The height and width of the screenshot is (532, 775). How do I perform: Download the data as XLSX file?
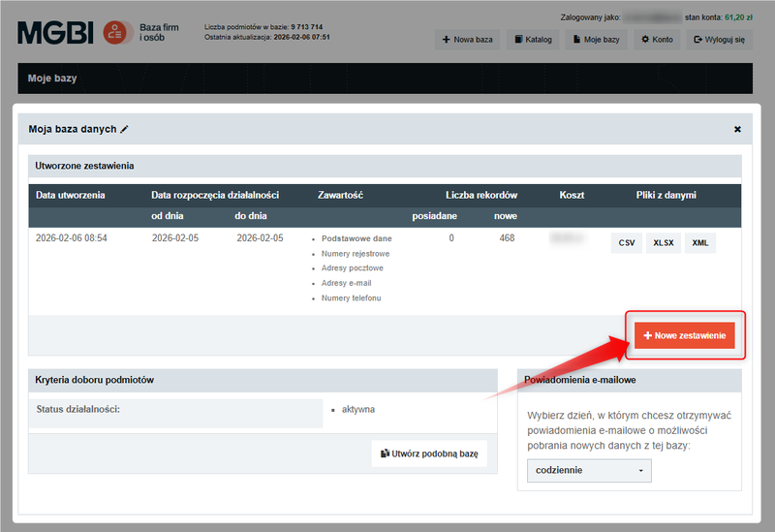(x=663, y=243)
